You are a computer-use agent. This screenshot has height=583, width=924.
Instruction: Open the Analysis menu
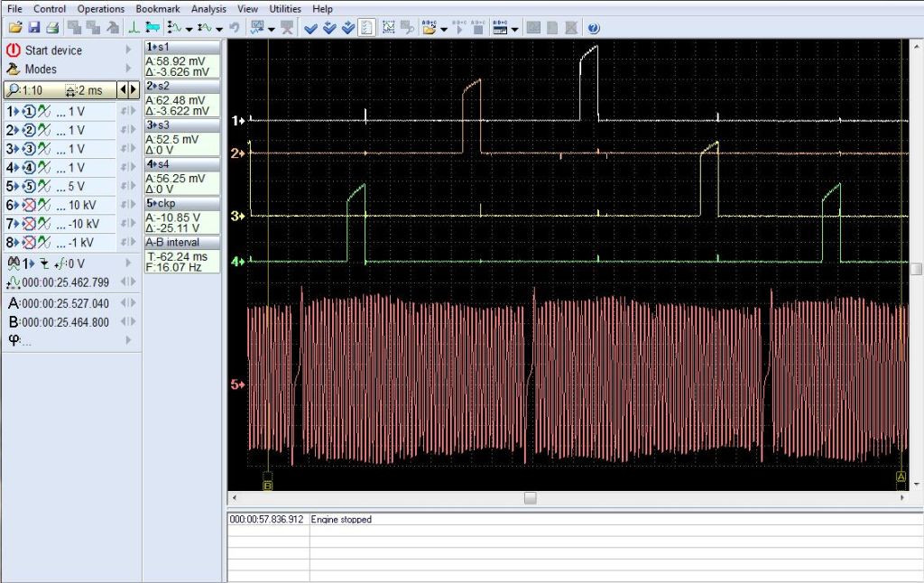(x=208, y=9)
